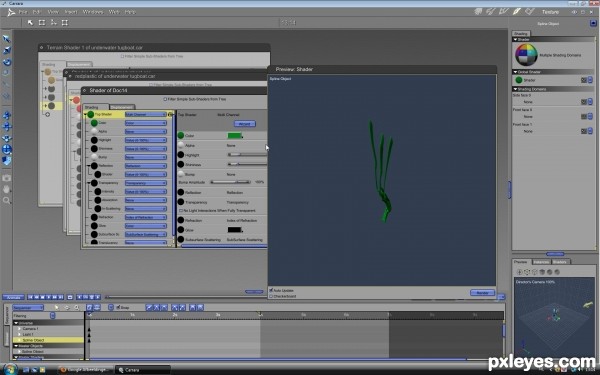
Task: Open the Texture room paintbrush icon
Action: coord(517,12)
